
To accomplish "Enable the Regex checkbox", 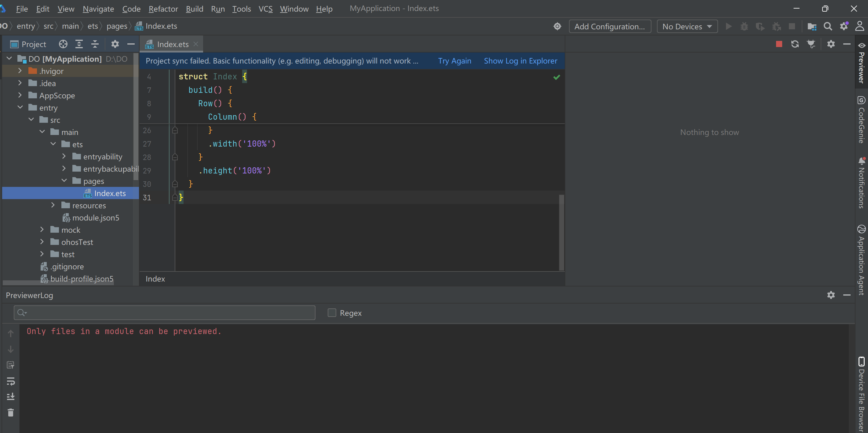I will (x=332, y=313).
